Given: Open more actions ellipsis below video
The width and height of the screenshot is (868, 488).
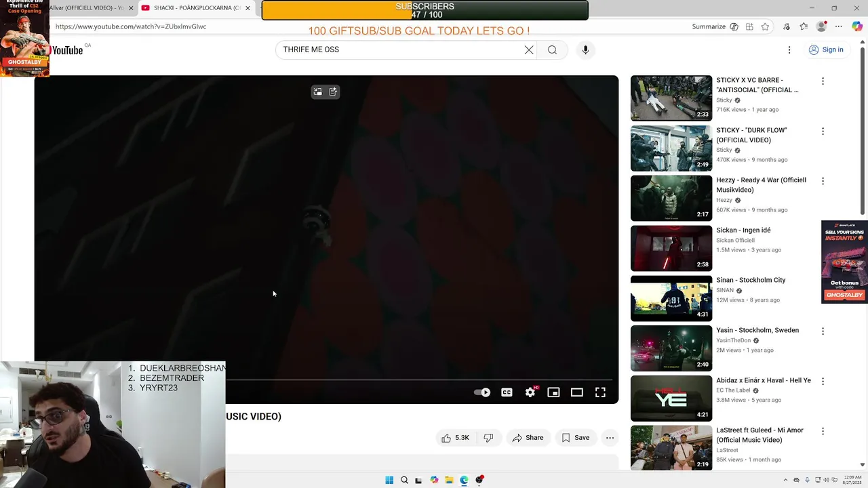Looking at the screenshot, I should tap(610, 438).
